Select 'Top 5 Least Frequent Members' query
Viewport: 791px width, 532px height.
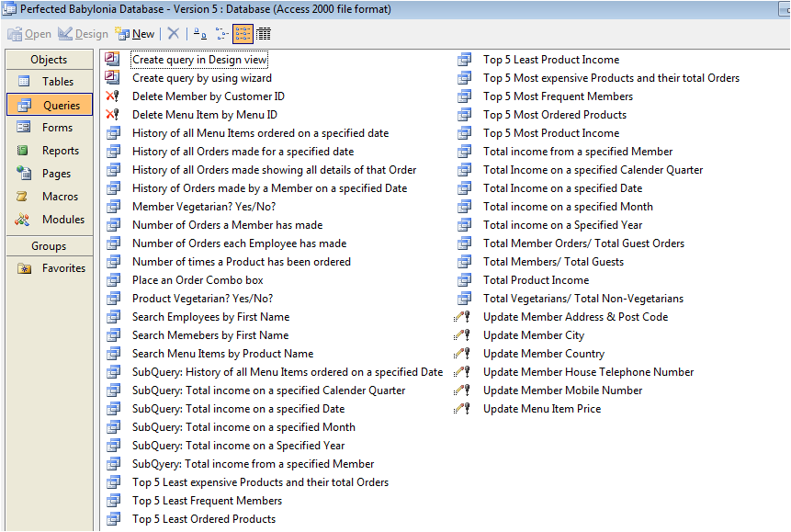click(207, 500)
